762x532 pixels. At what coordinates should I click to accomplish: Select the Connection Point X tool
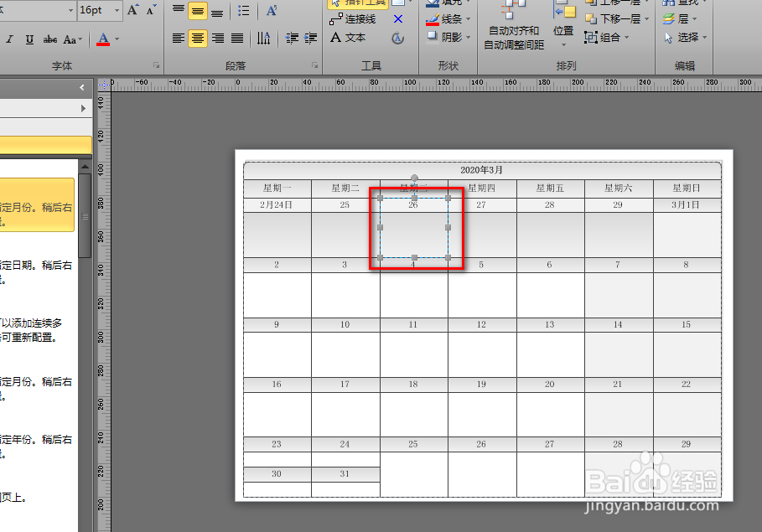[398, 19]
